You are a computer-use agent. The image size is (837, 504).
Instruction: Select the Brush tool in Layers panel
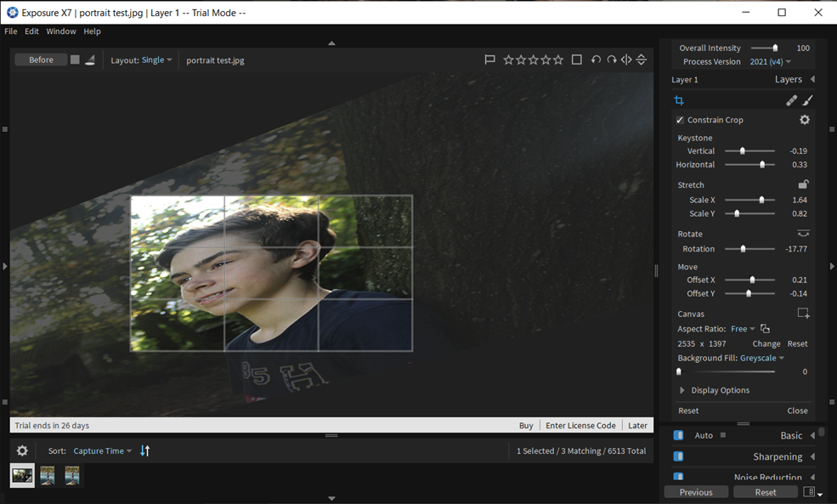pyautogui.click(x=807, y=99)
